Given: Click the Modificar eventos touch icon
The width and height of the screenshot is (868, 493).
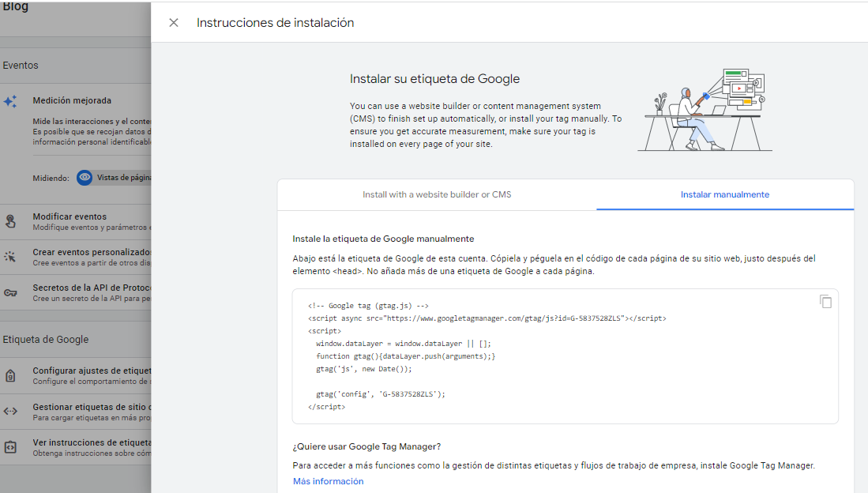Looking at the screenshot, I should (10, 221).
